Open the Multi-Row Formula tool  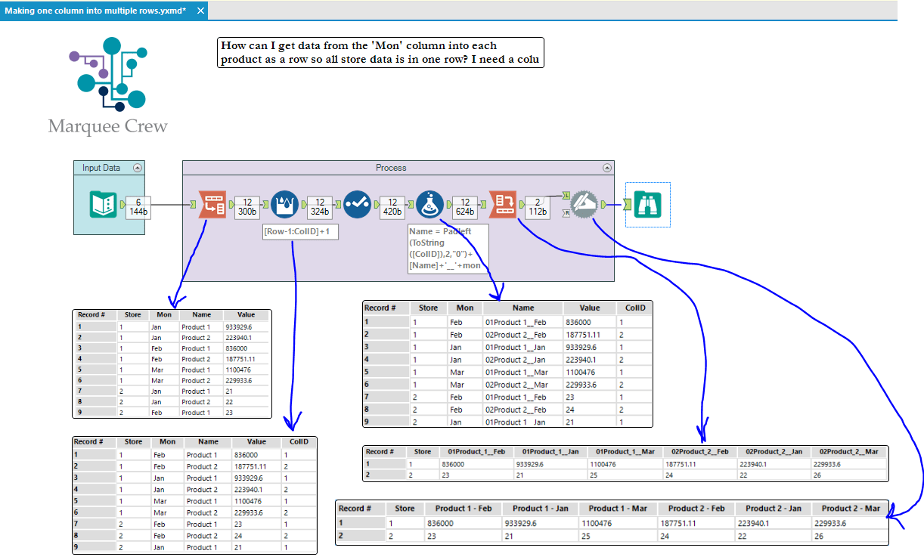(x=285, y=204)
